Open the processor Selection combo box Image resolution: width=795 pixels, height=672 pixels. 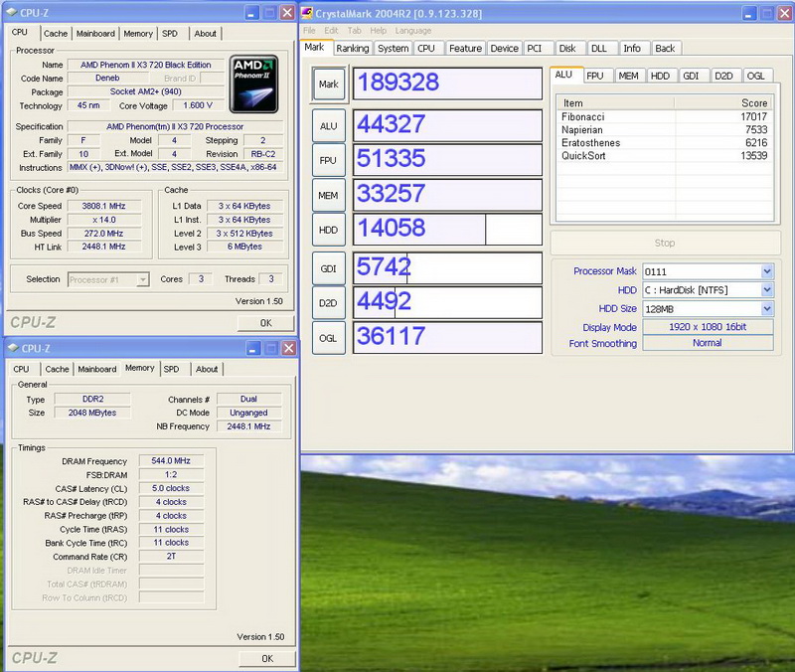click(142, 280)
